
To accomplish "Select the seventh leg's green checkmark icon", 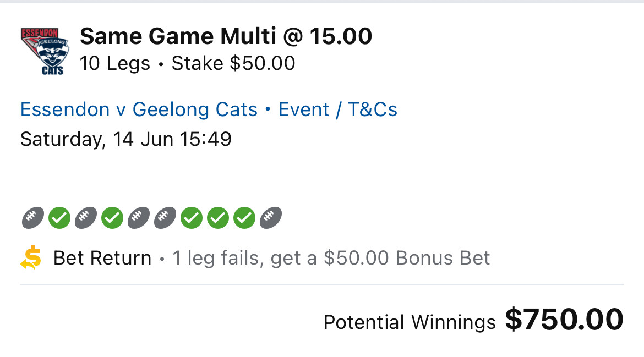I will (192, 217).
